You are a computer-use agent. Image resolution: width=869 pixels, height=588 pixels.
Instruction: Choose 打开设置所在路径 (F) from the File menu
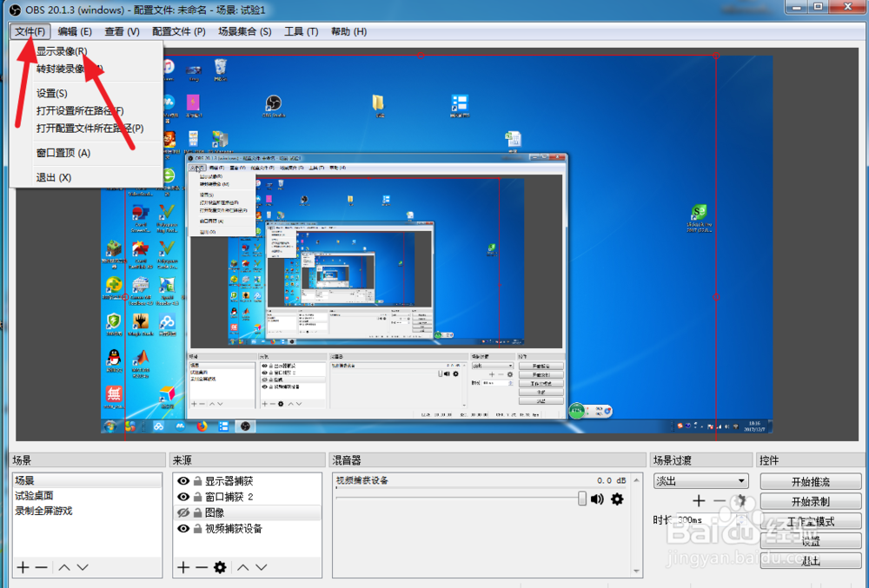click(x=80, y=110)
